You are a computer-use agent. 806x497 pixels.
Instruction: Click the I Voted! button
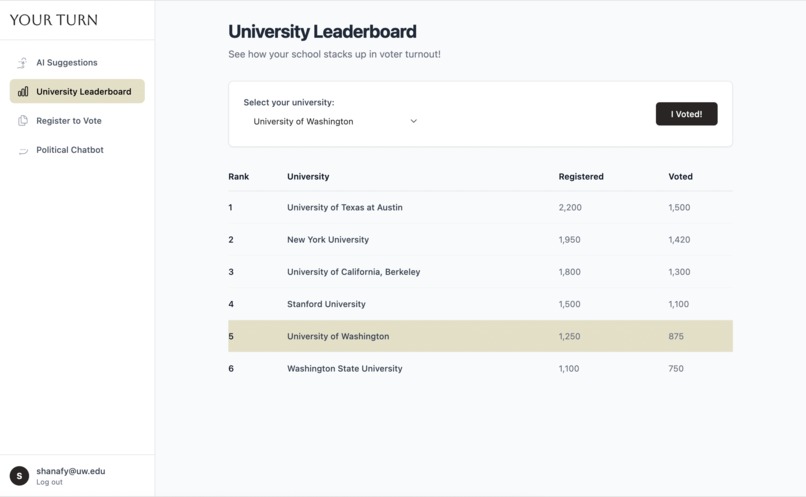coord(686,114)
